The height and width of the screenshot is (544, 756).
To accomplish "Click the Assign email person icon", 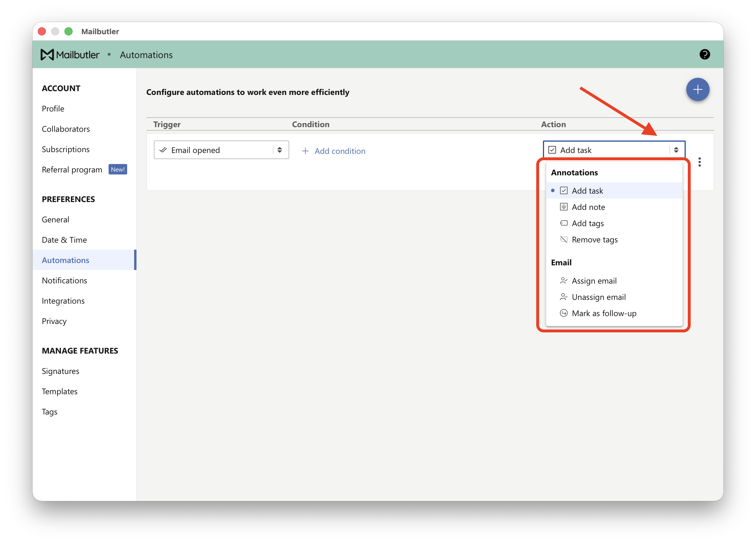I will (x=563, y=281).
